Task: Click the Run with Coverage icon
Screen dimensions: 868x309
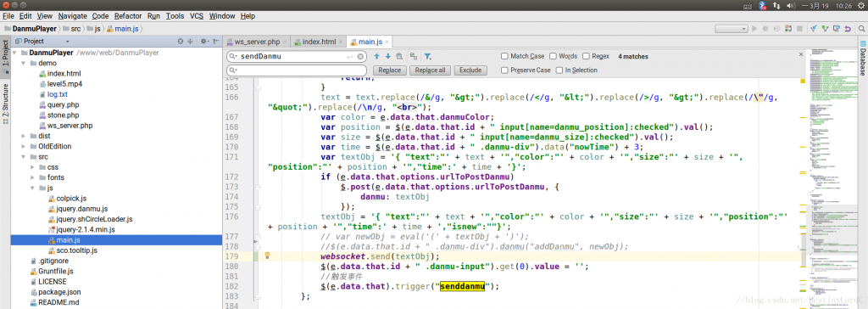Action: tap(777, 28)
